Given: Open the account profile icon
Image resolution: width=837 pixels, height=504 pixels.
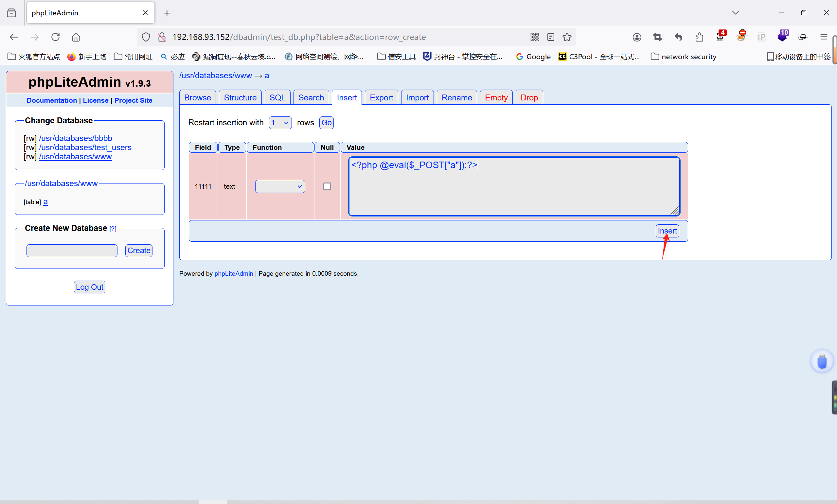Looking at the screenshot, I should click(x=637, y=37).
